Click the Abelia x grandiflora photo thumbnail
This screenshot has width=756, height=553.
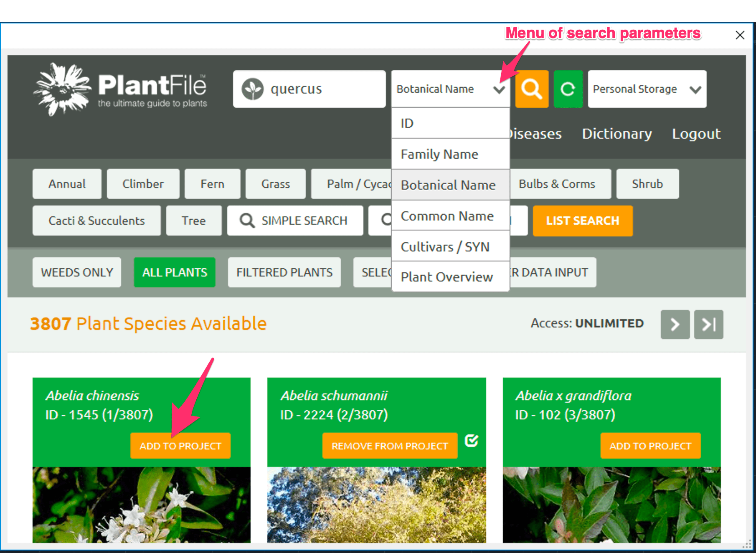click(612, 505)
